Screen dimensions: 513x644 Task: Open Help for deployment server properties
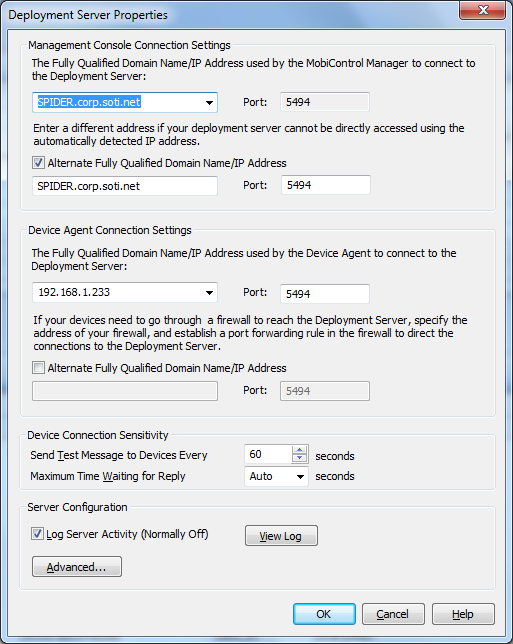(x=463, y=614)
